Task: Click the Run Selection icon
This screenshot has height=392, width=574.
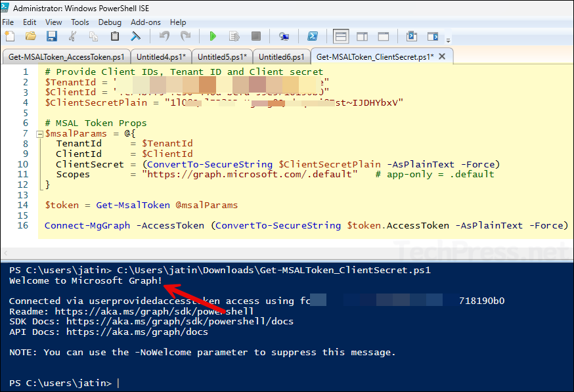Action: (x=233, y=36)
